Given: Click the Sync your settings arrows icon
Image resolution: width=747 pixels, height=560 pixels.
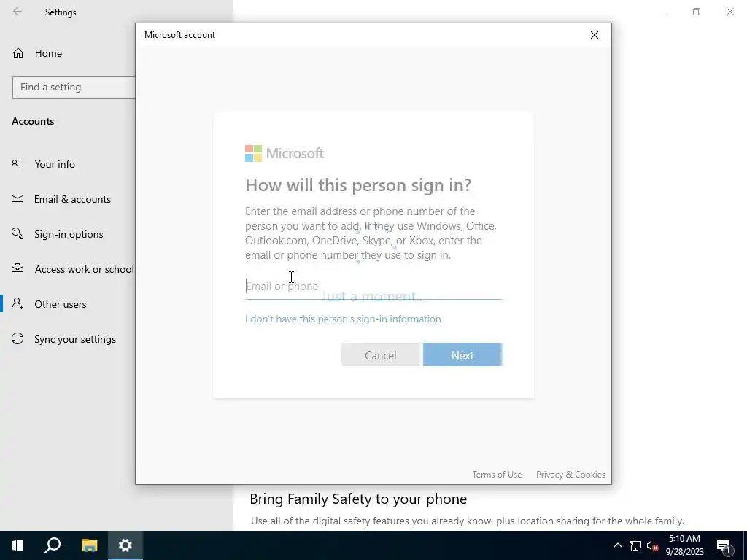Looking at the screenshot, I should coord(18,338).
